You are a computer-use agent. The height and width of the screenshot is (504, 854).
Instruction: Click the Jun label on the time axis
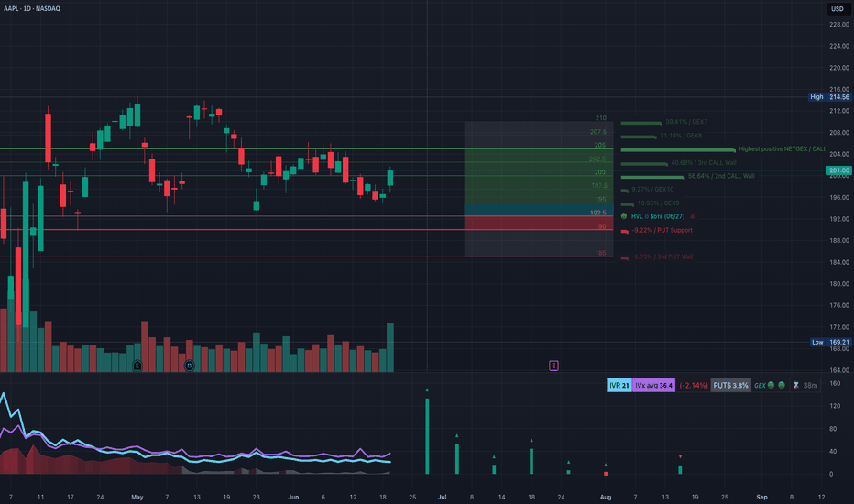[x=293, y=497]
